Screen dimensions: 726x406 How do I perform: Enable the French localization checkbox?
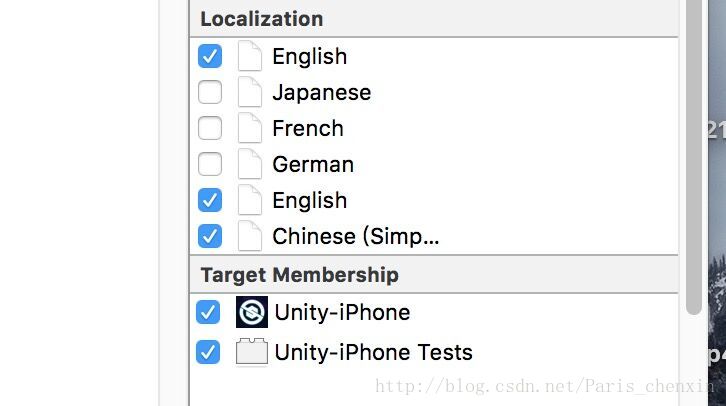click(x=210, y=129)
